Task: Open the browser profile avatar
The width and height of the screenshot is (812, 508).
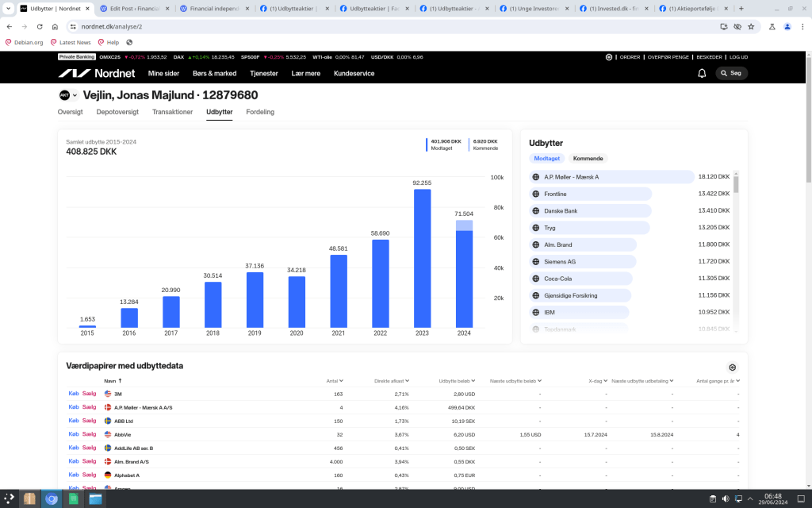Action: pyautogui.click(x=787, y=26)
